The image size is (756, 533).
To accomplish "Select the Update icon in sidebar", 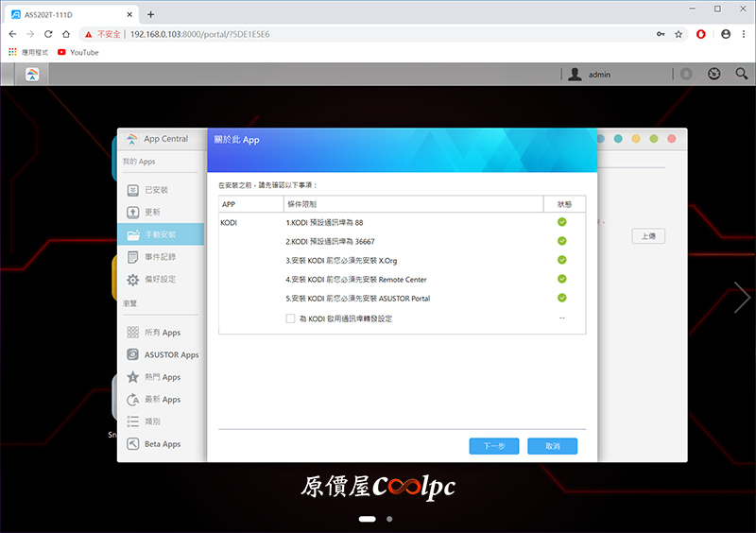I will coord(132,213).
